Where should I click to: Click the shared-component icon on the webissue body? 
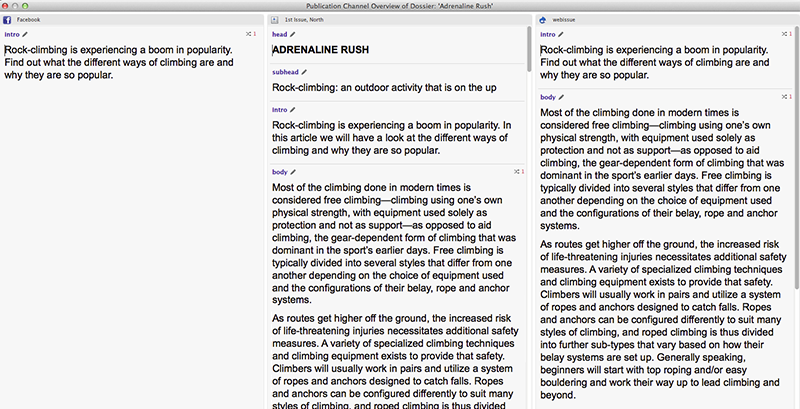[x=786, y=97]
